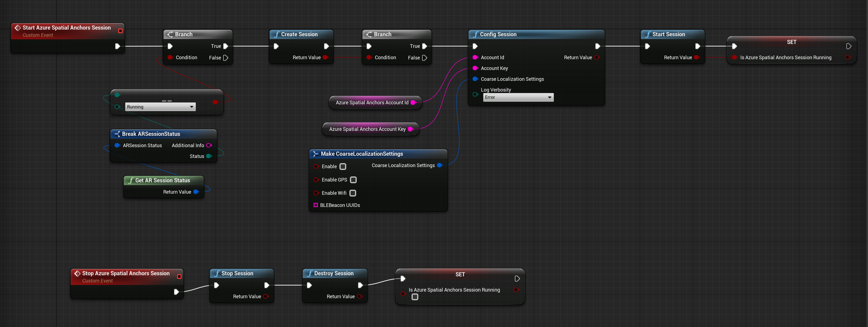Click the Start Session Return Value pin
The image size is (868, 327).
[697, 57]
